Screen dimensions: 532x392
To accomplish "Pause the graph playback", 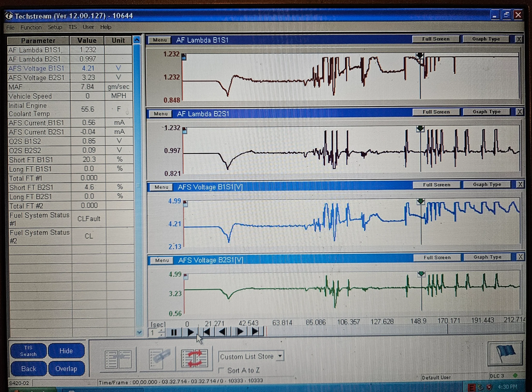I will click(x=174, y=333).
